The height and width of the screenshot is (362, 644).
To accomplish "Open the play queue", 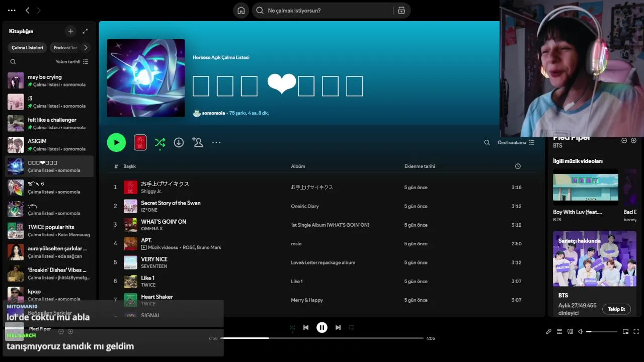I will [x=559, y=331].
